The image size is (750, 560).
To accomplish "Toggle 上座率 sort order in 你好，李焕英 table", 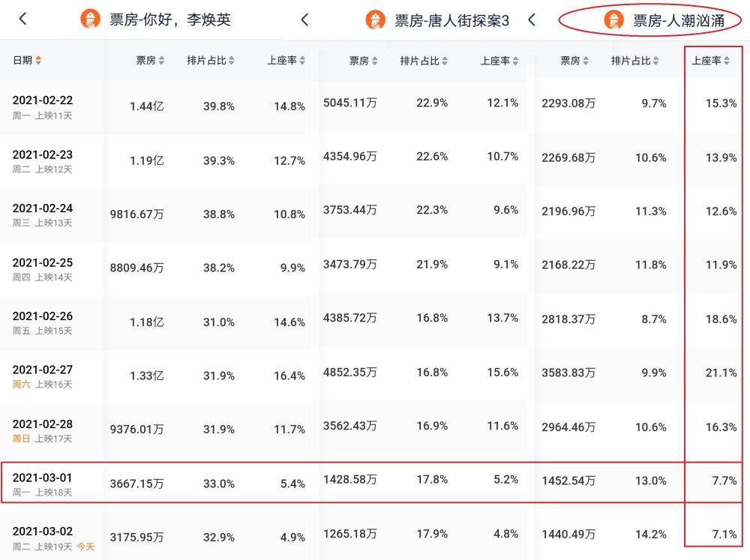I will tap(302, 61).
